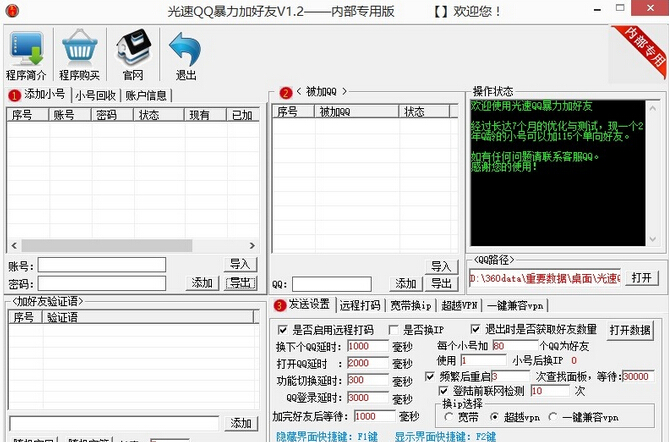Open the 超越VPN tab
The height and width of the screenshot is (442, 669).
point(459,305)
